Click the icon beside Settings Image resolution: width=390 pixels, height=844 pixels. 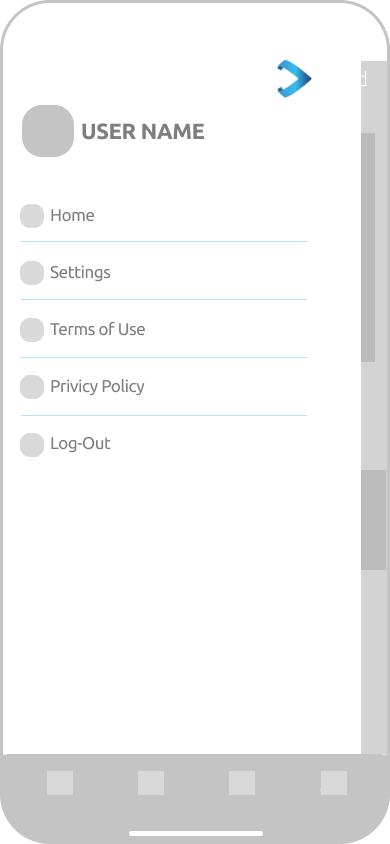click(x=32, y=273)
